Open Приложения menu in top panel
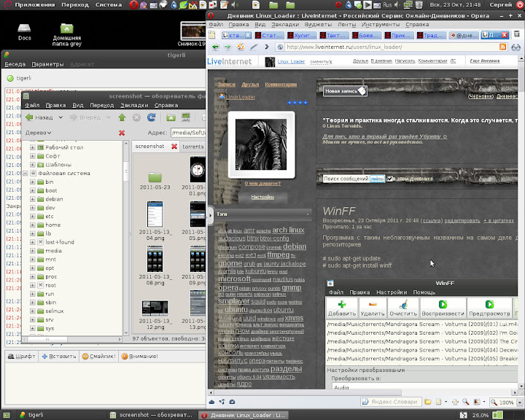Image resolution: width=525 pixels, height=420 pixels. click(x=35, y=4)
